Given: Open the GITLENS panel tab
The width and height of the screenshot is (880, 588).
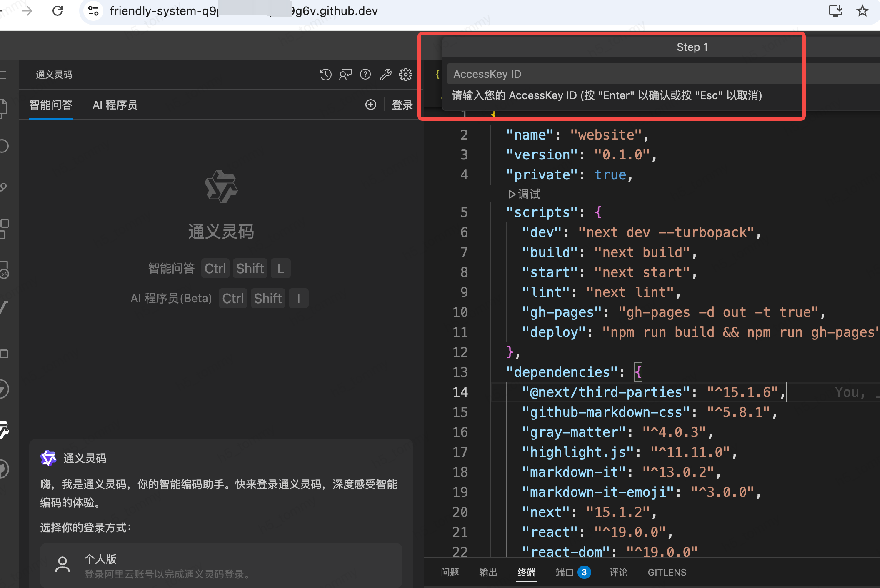Looking at the screenshot, I should point(667,572).
